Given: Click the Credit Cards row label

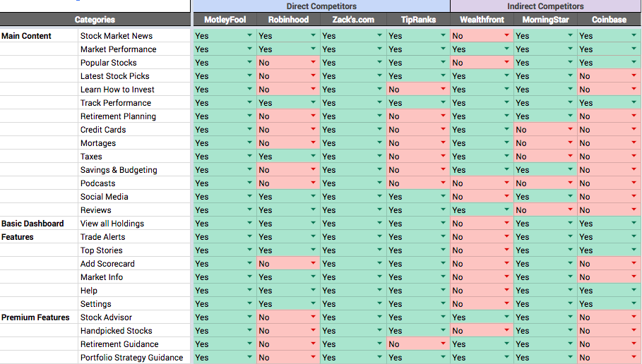Looking at the screenshot, I should click(x=103, y=129).
